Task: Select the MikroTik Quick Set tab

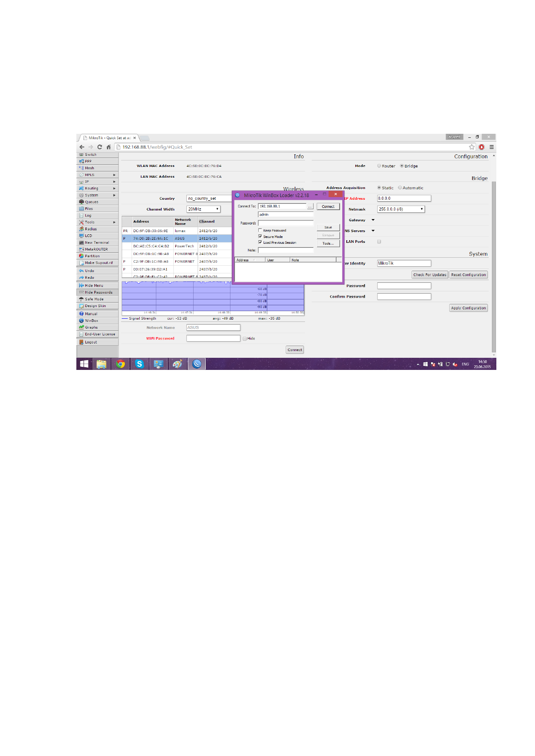Action: 110,138
